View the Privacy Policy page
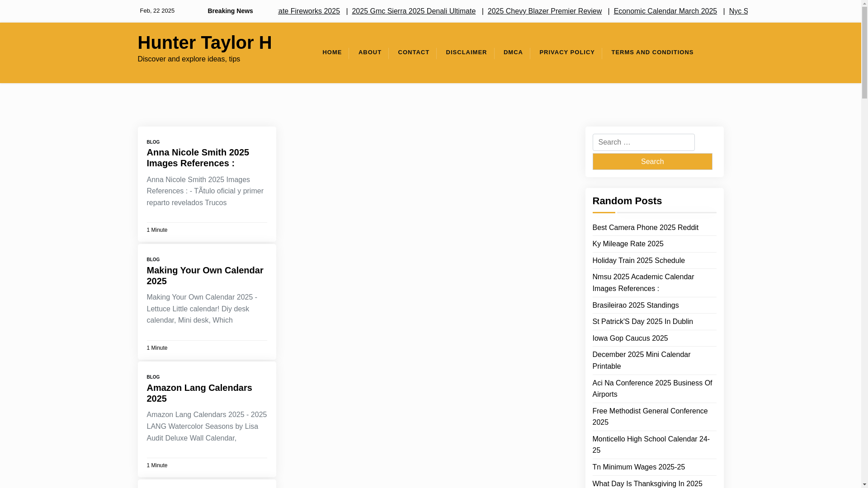This screenshot has height=488, width=868. [x=567, y=52]
